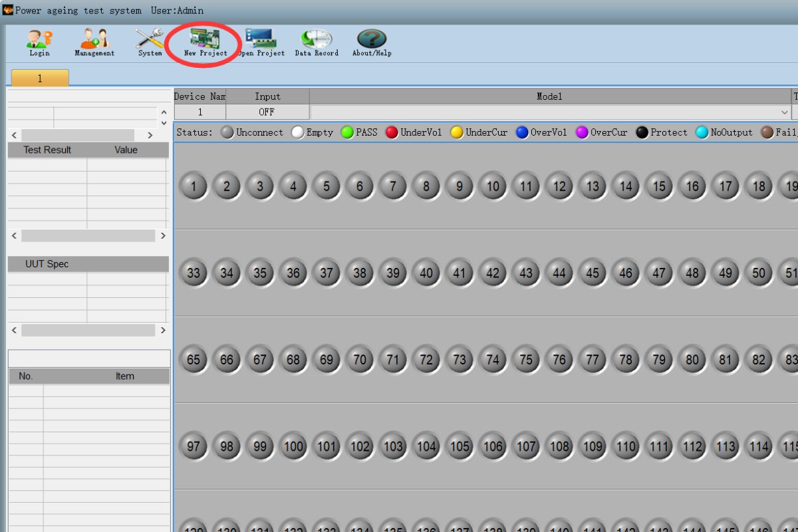Click the black Protect status indicator

pyautogui.click(x=642, y=132)
